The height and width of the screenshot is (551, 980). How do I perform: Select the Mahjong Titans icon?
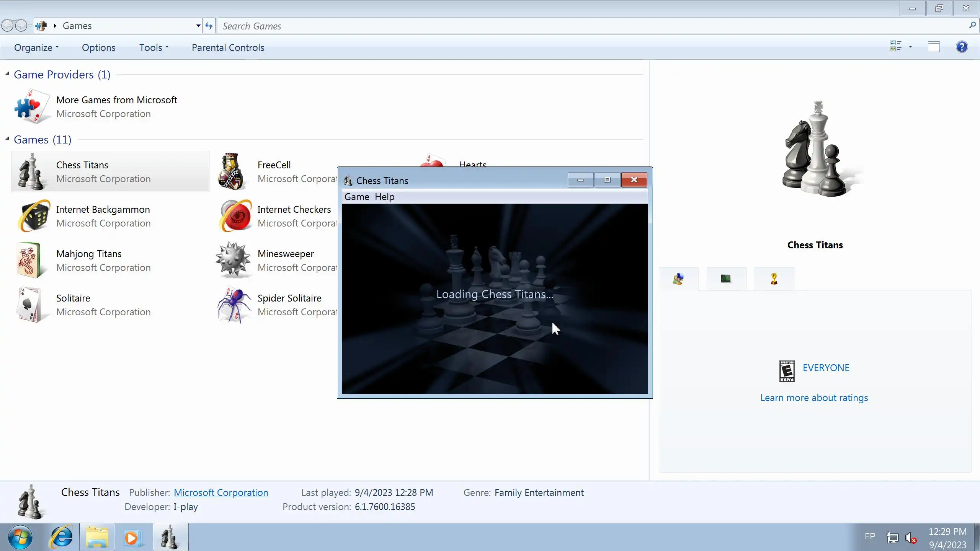pos(29,260)
